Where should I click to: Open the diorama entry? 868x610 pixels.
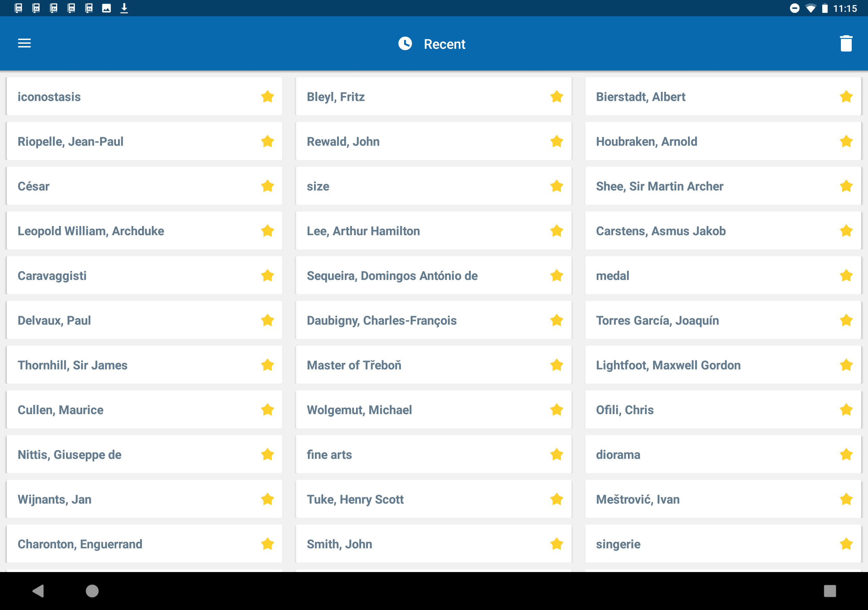(x=723, y=454)
